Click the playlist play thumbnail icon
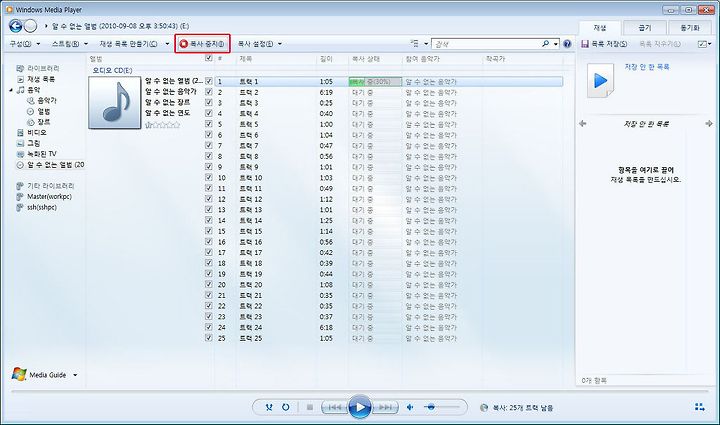 pyautogui.click(x=600, y=81)
